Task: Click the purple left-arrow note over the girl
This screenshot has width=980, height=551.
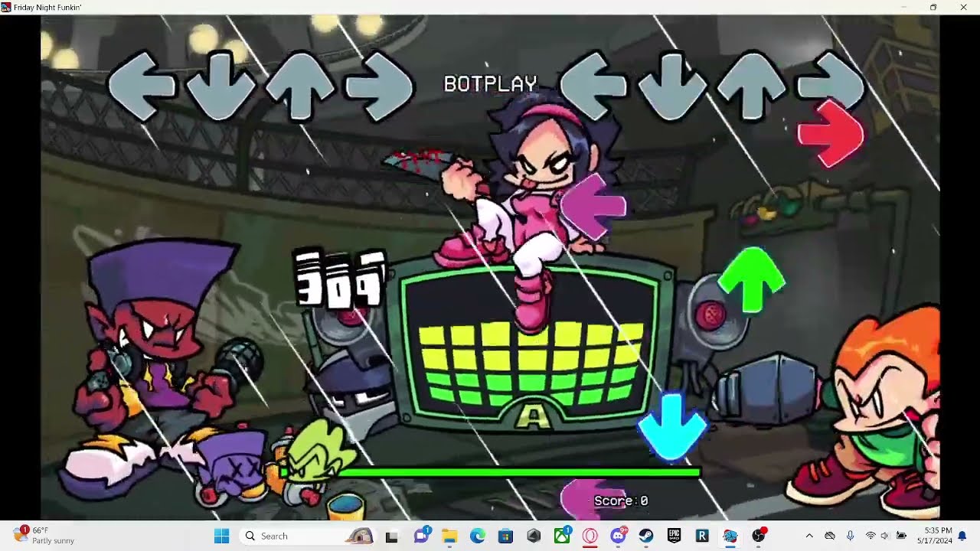Action: pyautogui.click(x=593, y=207)
